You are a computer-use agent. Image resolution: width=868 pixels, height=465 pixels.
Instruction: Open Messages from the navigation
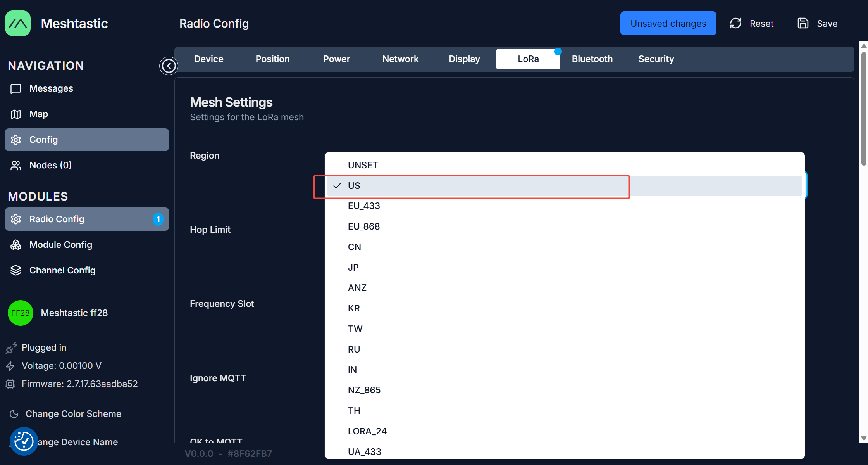(x=51, y=89)
